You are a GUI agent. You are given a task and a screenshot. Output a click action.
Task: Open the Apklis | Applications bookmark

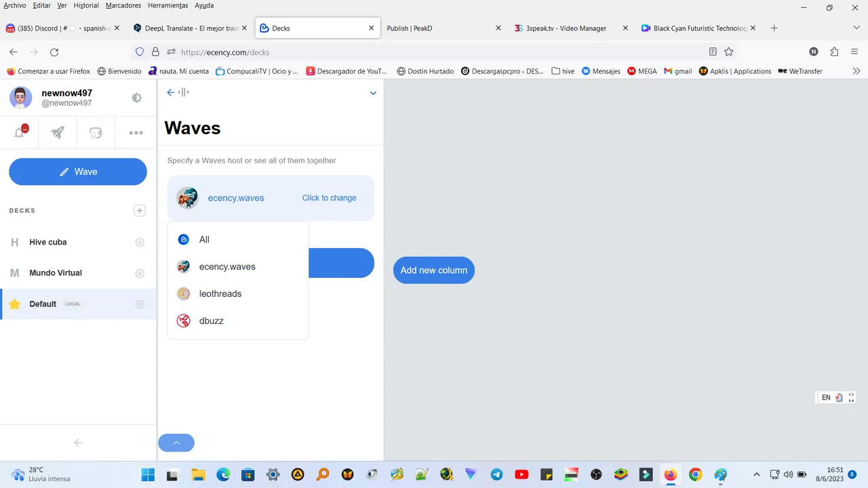pyautogui.click(x=735, y=71)
